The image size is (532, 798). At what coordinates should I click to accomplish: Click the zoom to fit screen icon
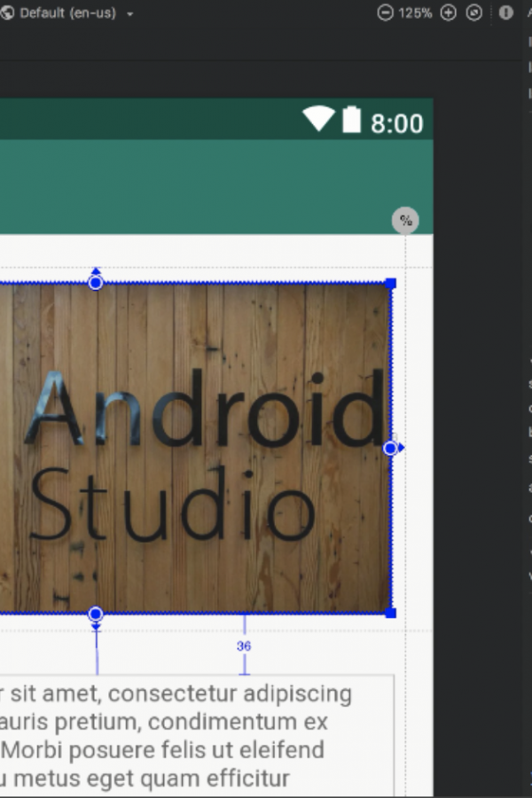click(474, 12)
